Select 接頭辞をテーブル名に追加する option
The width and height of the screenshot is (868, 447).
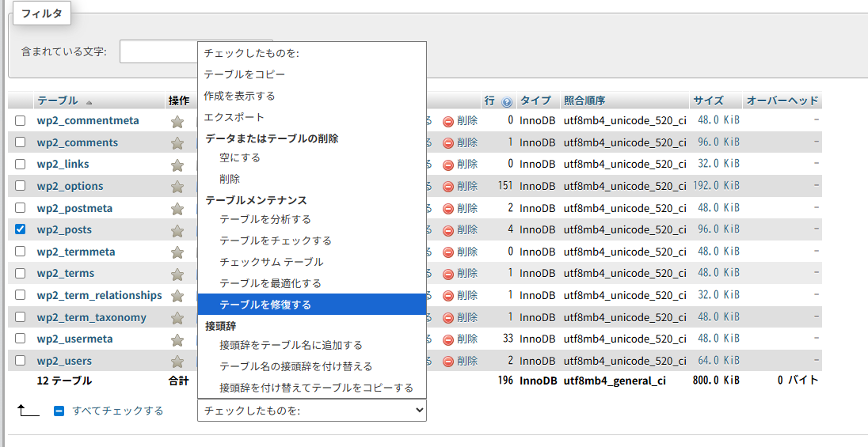[x=312, y=345]
